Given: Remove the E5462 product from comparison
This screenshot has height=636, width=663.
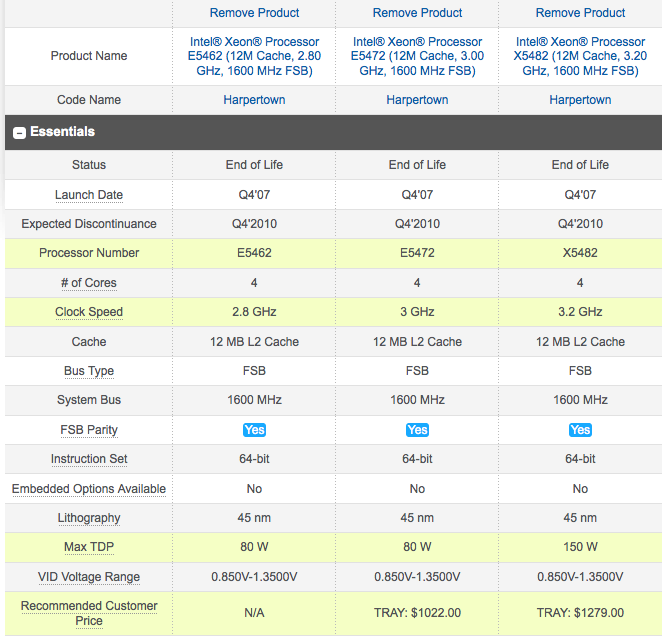Looking at the screenshot, I should (x=254, y=13).
